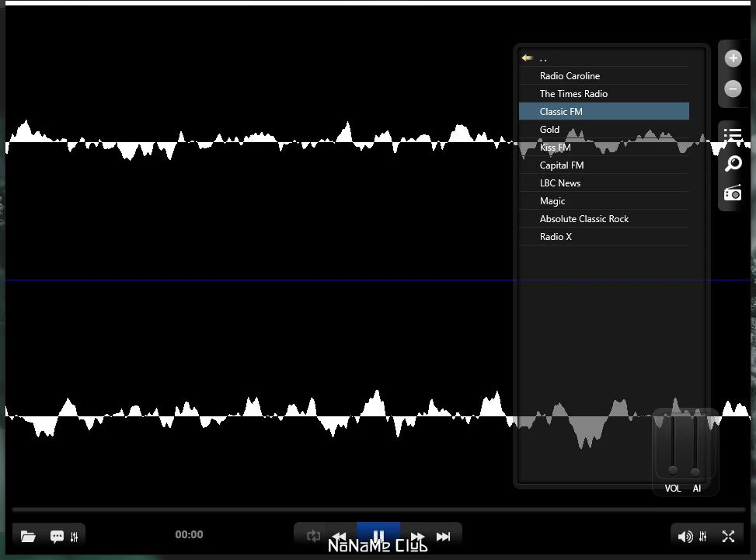Select Capital FM from the station list
This screenshot has height=560, width=756.
562,165
